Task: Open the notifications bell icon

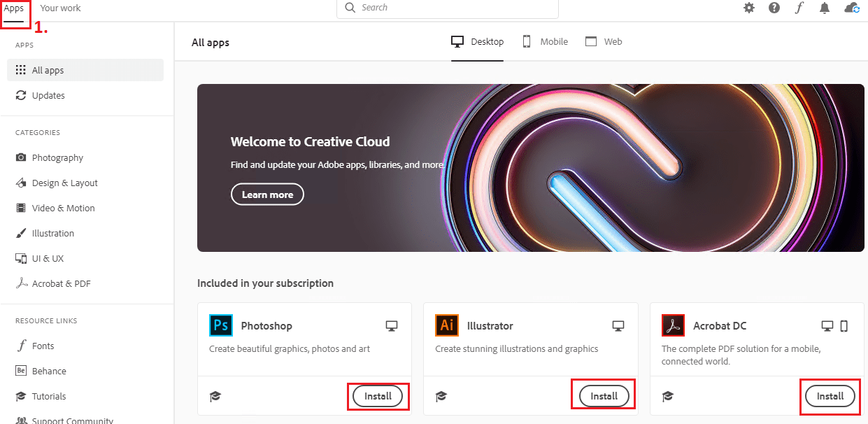Action: click(825, 8)
